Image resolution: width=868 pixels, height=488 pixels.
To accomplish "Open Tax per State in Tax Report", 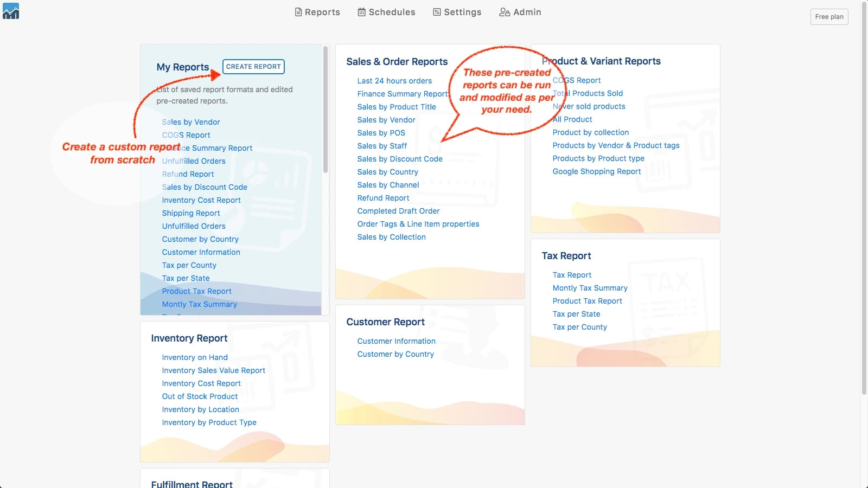I will [576, 314].
